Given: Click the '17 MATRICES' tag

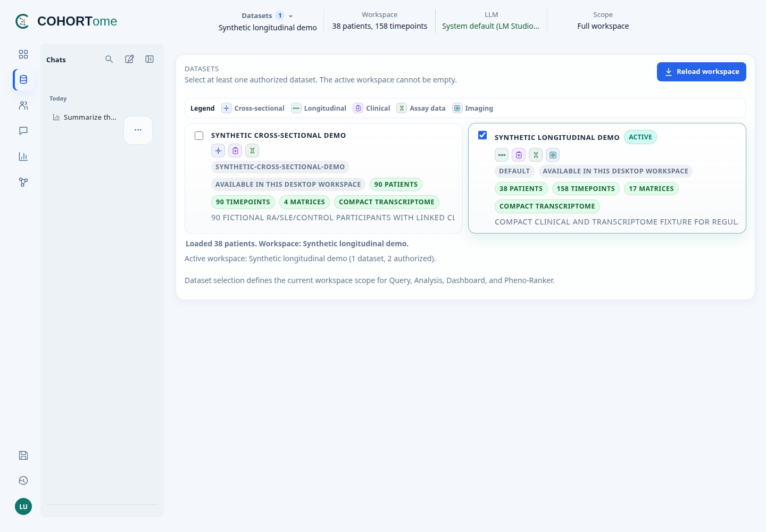Looking at the screenshot, I should 651,189.
